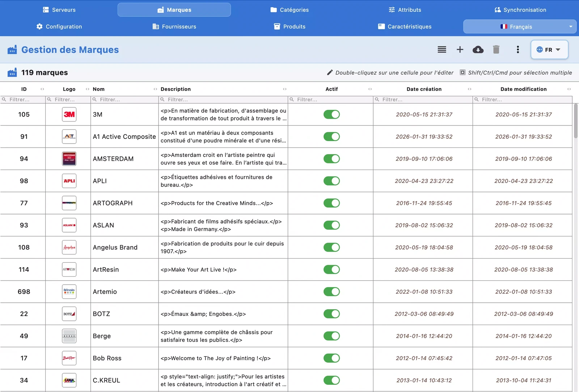Open the three-dot more options menu
The height and width of the screenshot is (392, 579).
[x=517, y=50]
